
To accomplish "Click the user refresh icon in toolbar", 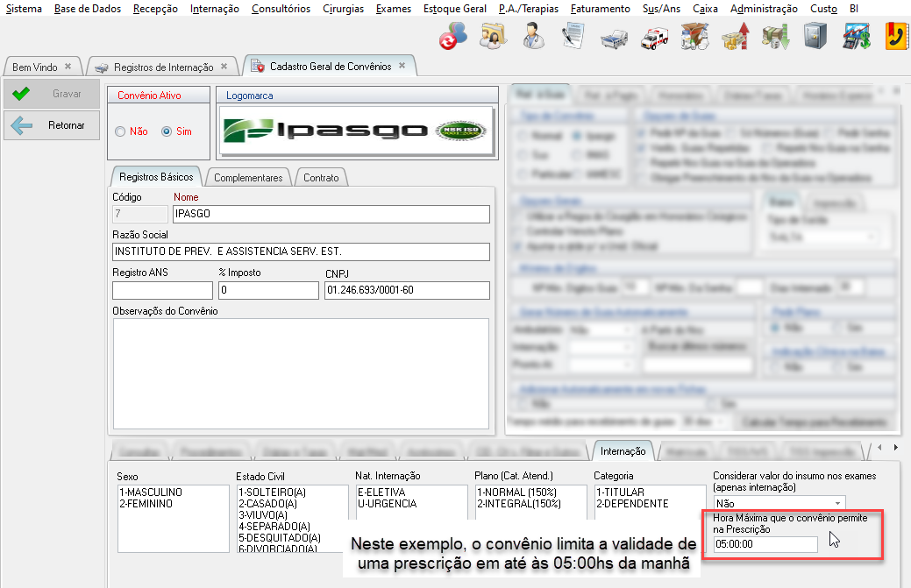I will [452, 37].
